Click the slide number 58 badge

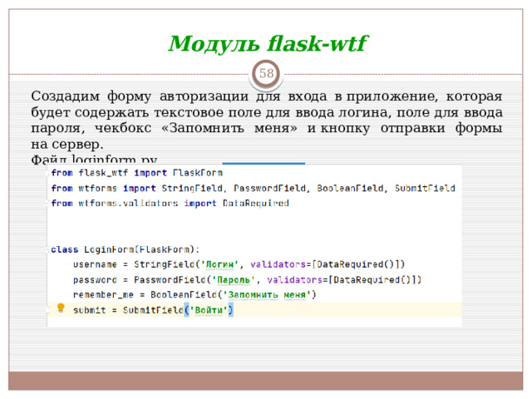pos(266,73)
